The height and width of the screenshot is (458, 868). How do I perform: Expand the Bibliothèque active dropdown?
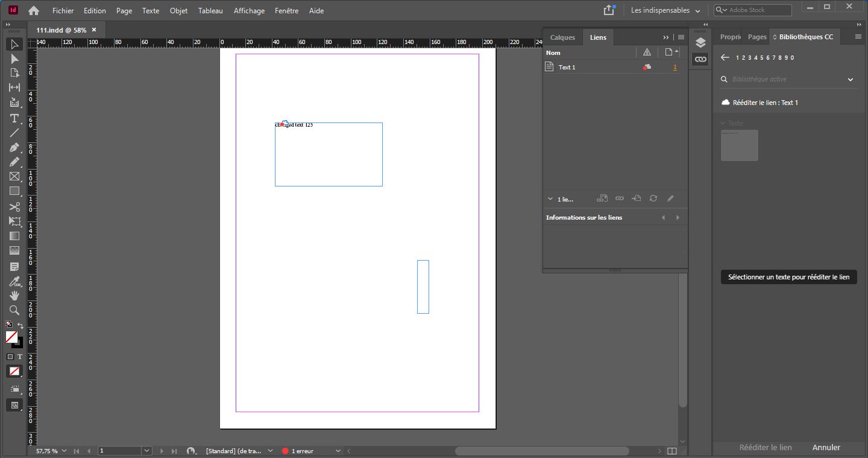(x=850, y=79)
